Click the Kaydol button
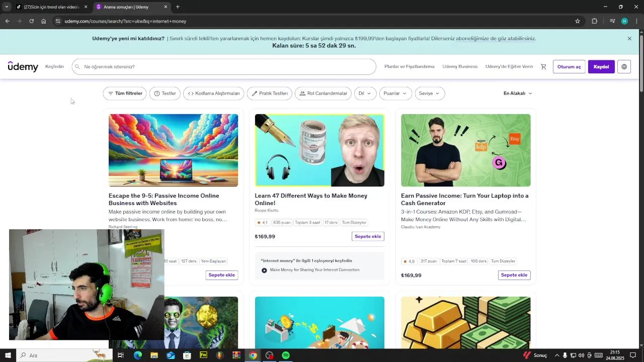This screenshot has height=362, width=644. (x=601, y=67)
